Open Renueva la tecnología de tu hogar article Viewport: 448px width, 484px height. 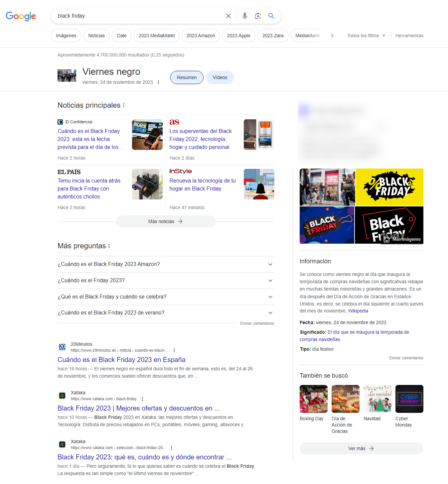point(203,184)
